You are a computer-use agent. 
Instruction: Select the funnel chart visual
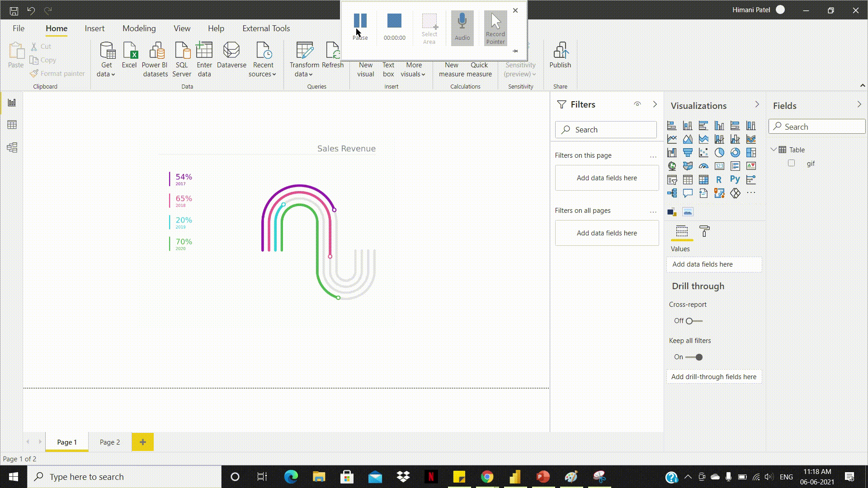(688, 153)
